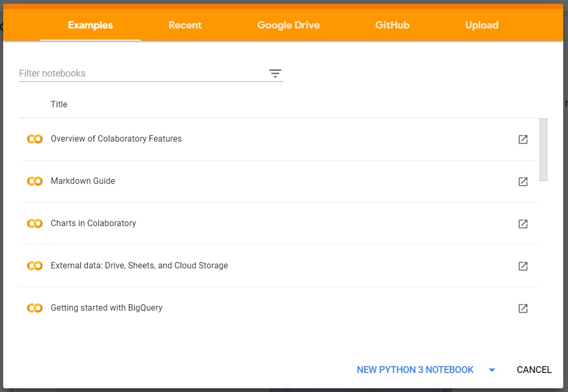This screenshot has width=568, height=392.
Task: Click Colab logo next to Overview of Colaboratory Features
Action: tap(35, 139)
